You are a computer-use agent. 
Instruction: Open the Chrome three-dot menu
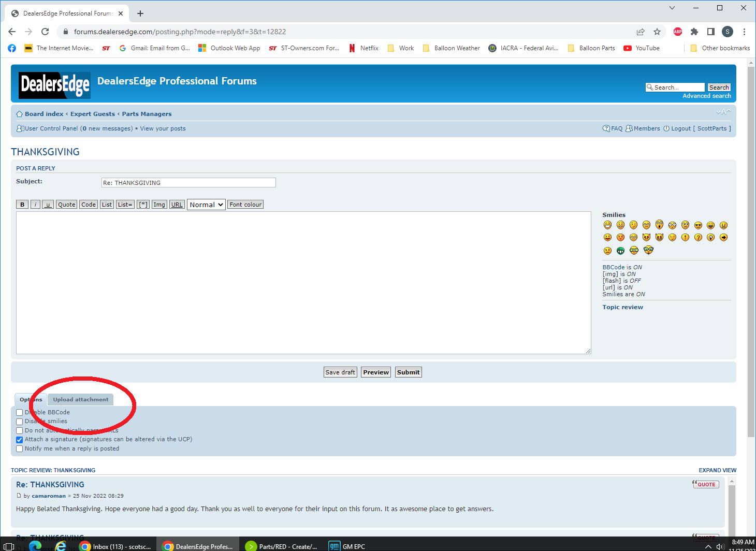tap(744, 32)
